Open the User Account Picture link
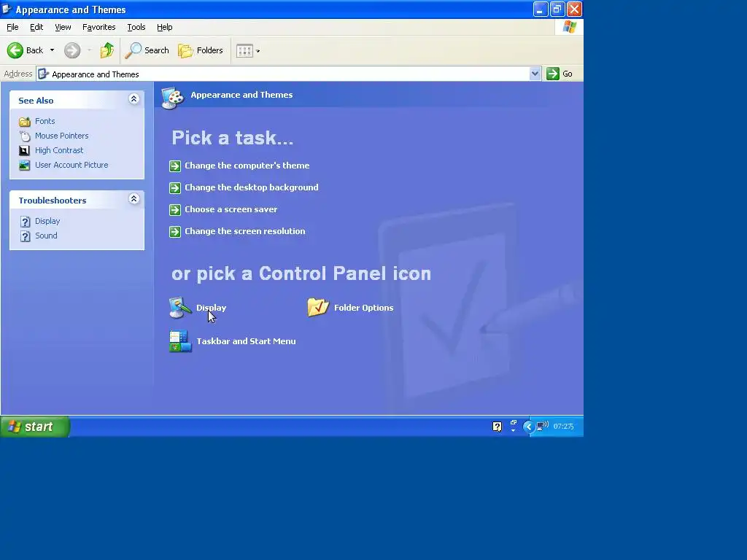 pyautogui.click(x=71, y=165)
